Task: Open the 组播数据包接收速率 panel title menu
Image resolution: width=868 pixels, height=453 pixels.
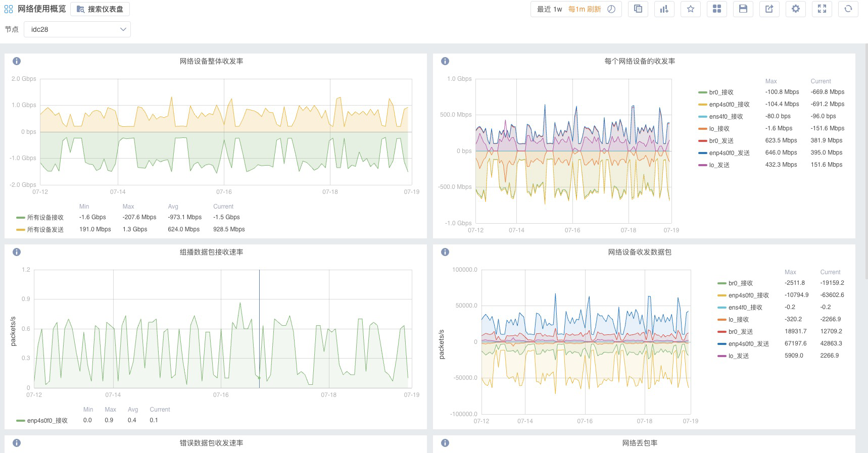Action: pos(211,252)
